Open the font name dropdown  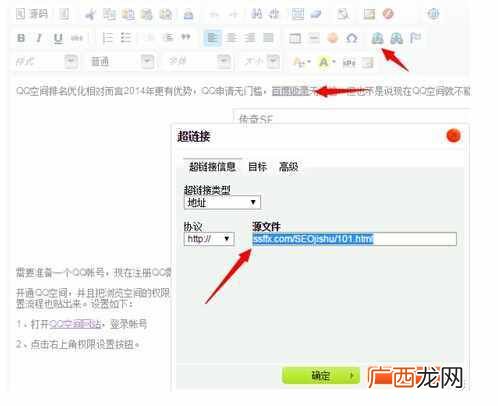click(198, 61)
